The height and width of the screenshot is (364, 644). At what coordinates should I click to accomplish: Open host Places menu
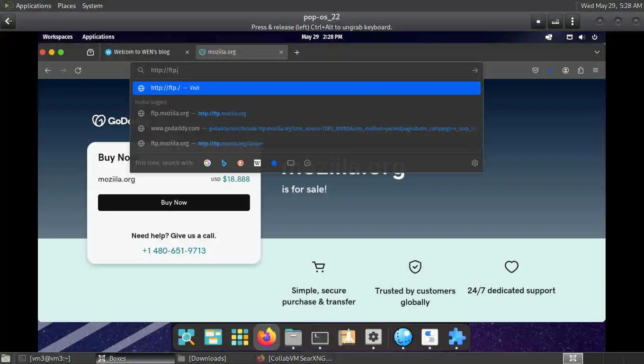point(67,6)
